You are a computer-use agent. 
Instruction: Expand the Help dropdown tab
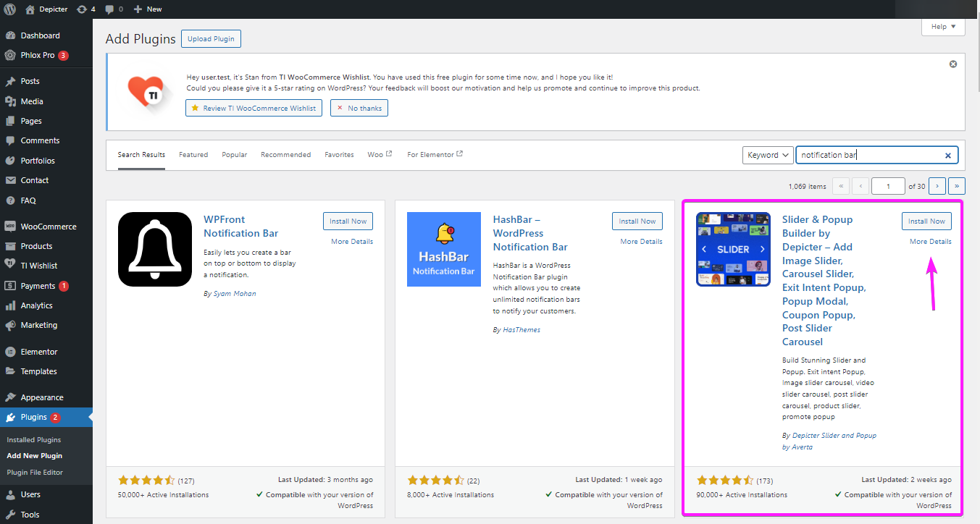943,27
